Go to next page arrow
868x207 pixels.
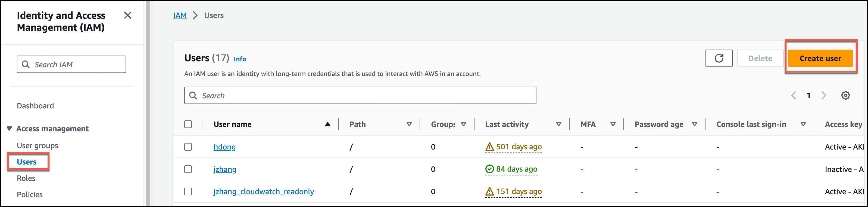[x=823, y=96]
